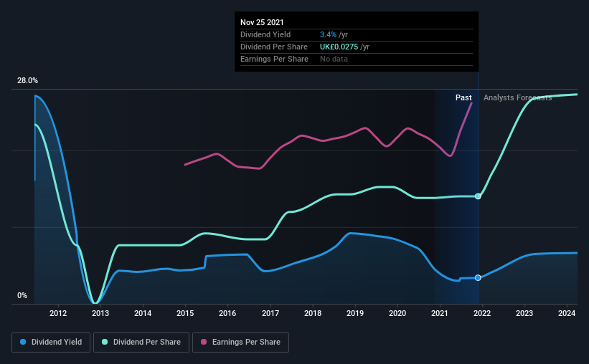Click the pink Earnings Per Share legend dot

(204, 342)
